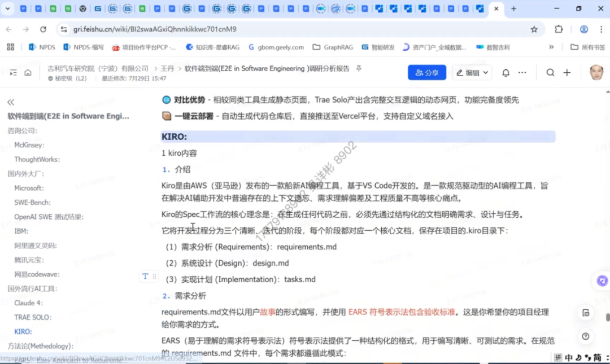Jump to 方法论(Methedology) outline section
The image size is (610, 364).
pyautogui.click(x=40, y=346)
